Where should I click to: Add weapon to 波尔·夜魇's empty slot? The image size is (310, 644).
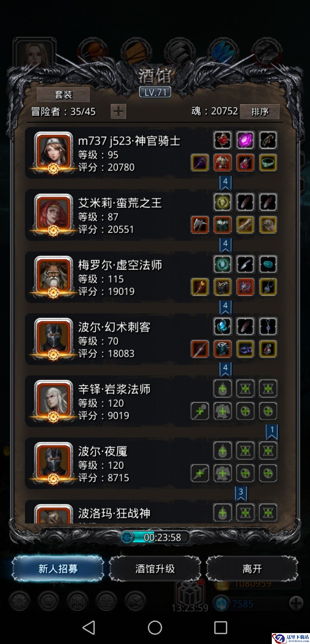click(x=200, y=473)
